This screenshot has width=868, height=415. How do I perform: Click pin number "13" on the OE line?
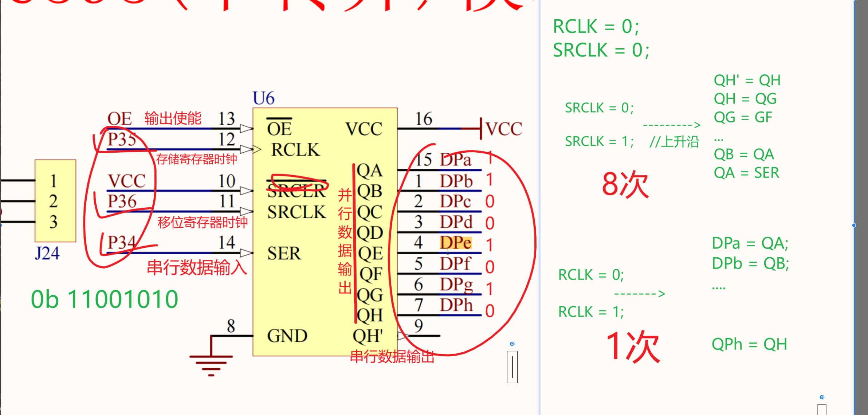(x=227, y=119)
